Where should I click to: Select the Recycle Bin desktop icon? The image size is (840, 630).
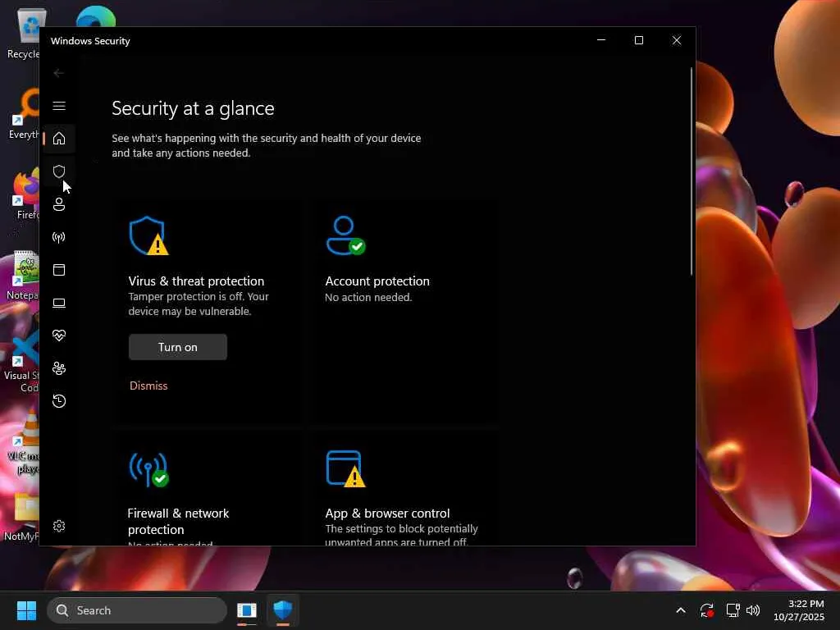pyautogui.click(x=24, y=33)
